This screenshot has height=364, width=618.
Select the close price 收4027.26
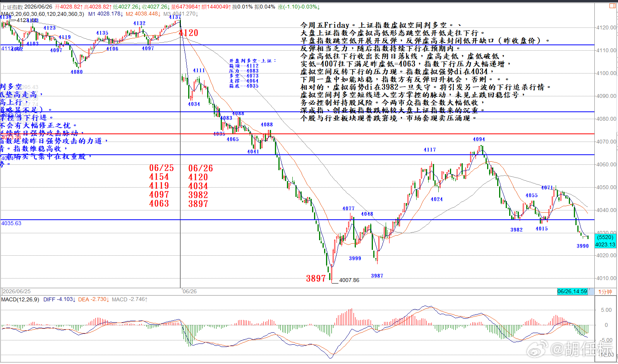pyautogui.click(x=156, y=7)
